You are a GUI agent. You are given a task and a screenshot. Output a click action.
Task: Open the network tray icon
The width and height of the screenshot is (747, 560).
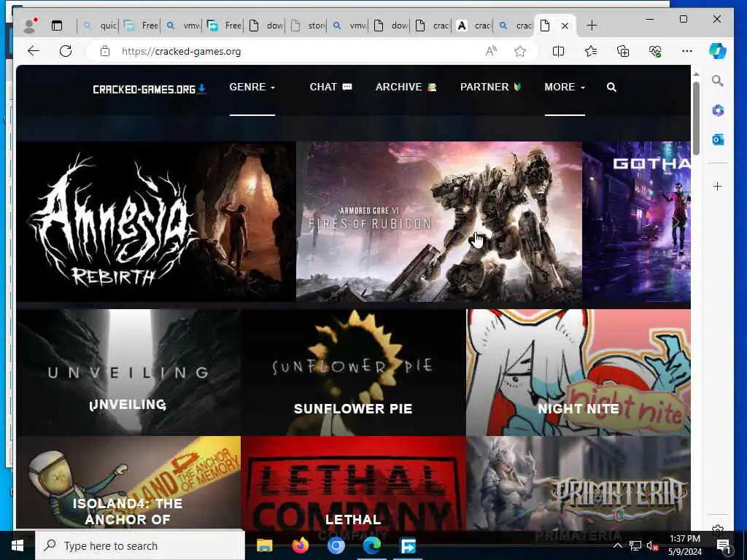(635, 545)
